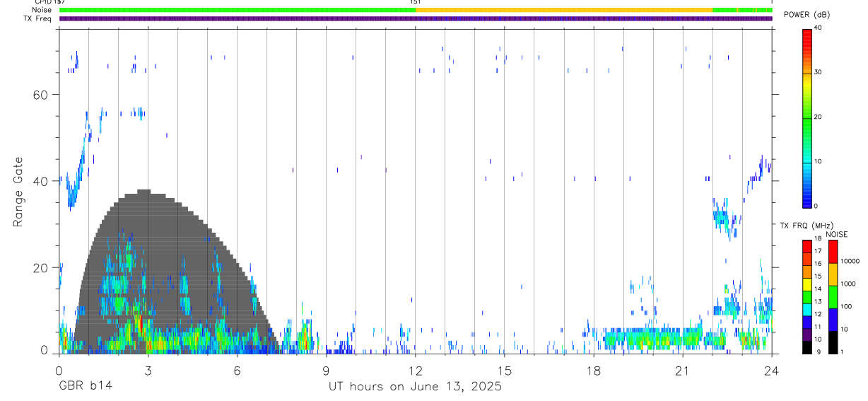The height and width of the screenshot is (401, 868).
Task: Pick the red top segment of TX FRQ bar
Action: (807, 246)
